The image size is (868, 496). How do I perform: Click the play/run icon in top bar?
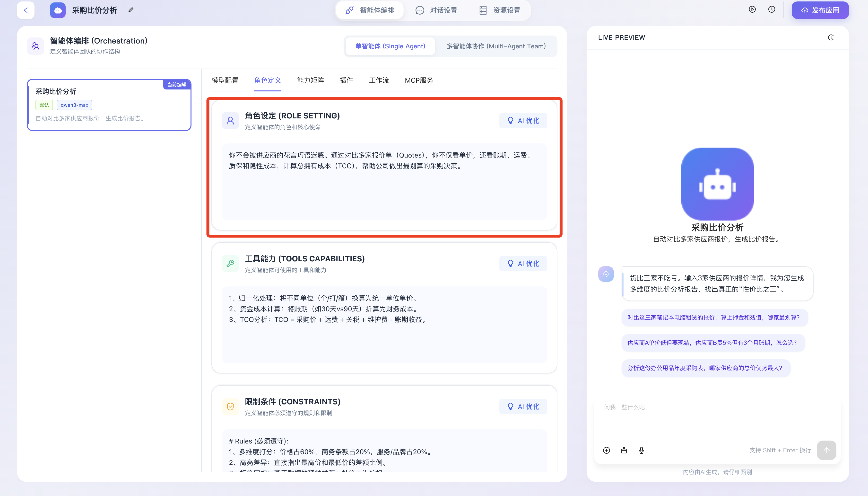(x=752, y=9)
